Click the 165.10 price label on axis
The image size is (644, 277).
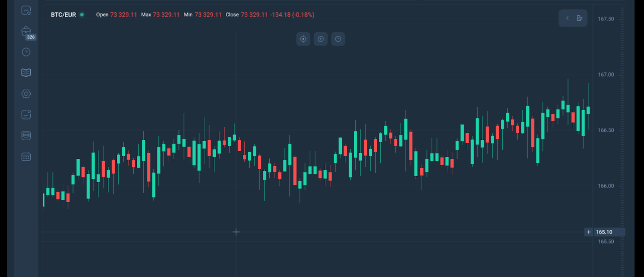click(604, 232)
